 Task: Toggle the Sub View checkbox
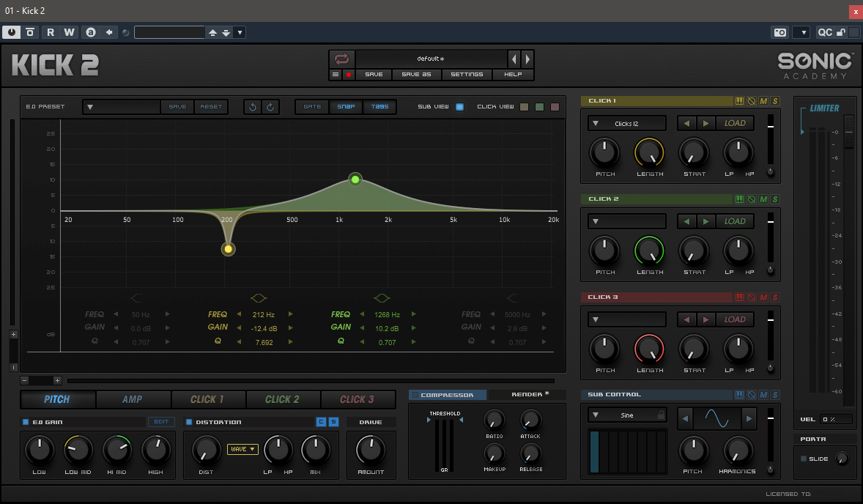(459, 107)
